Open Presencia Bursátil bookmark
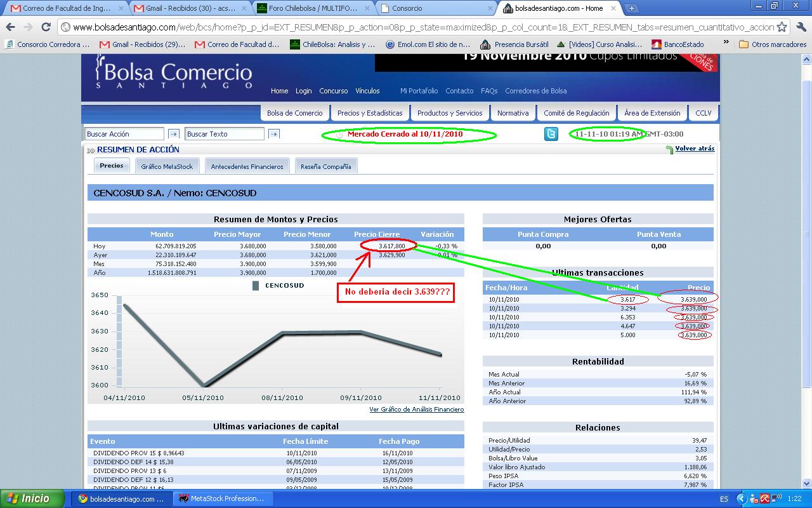The image size is (812, 508). [514, 44]
